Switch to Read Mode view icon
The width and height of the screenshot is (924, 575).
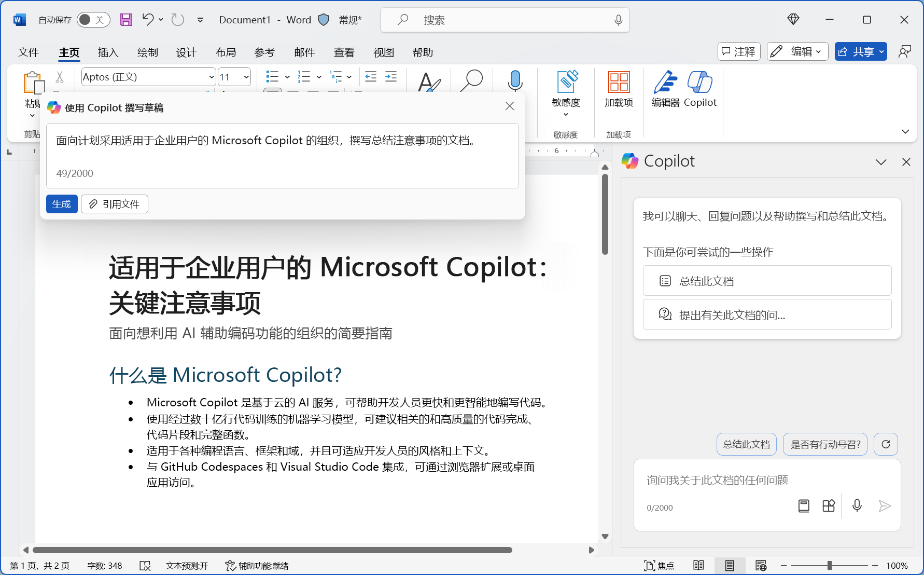[698, 566]
